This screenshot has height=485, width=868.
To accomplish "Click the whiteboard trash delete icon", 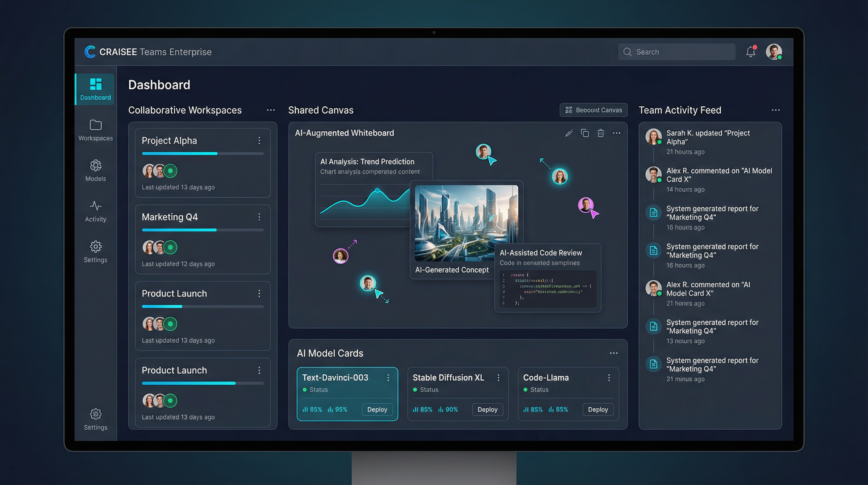I will 601,133.
